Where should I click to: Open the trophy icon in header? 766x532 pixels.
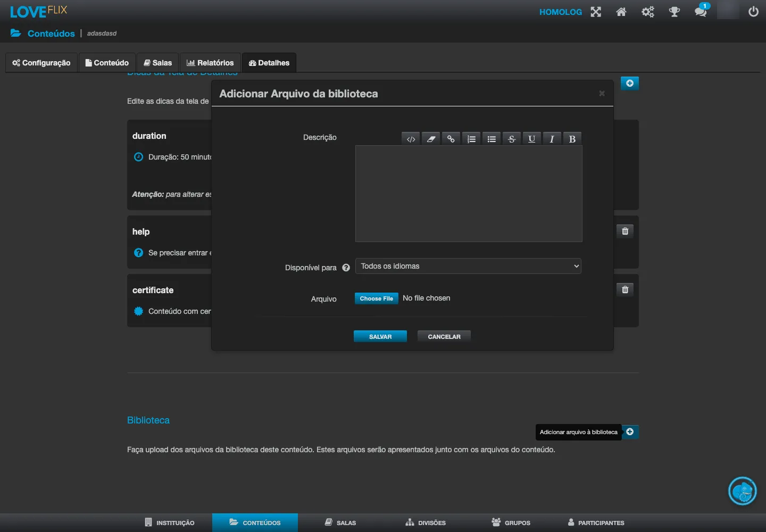click(675, 12)
